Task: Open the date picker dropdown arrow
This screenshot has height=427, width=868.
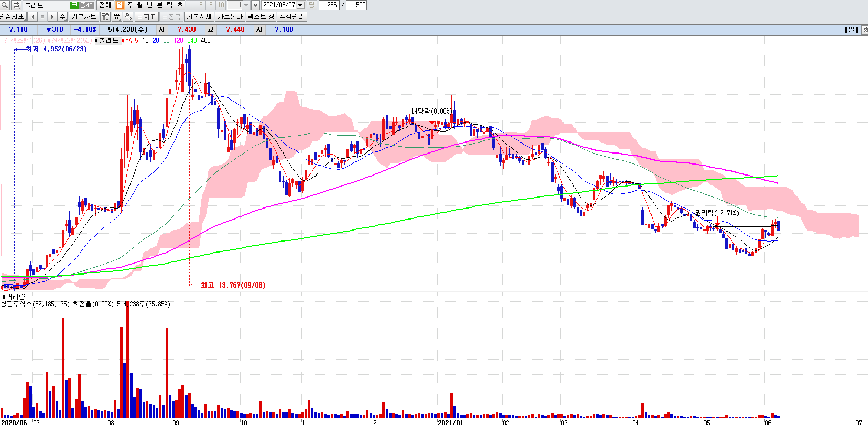Action: pyautogui.click(x=300, y=5)
